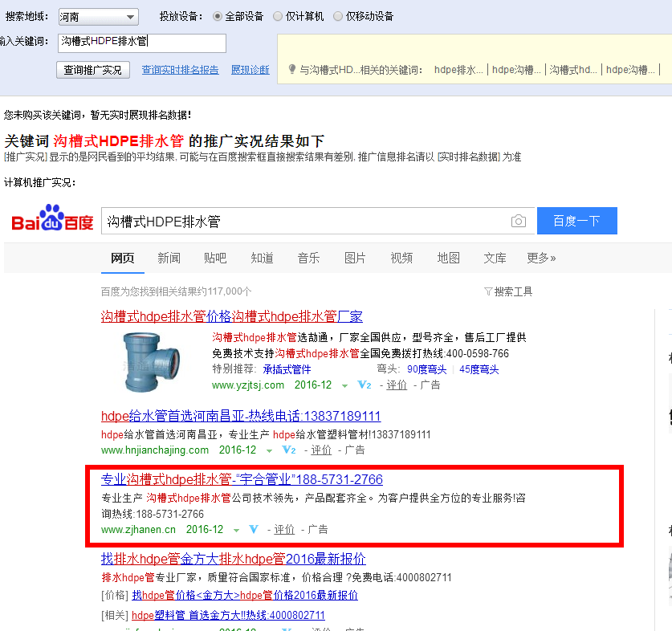Select the 仅移动设备 radio button
The height and width of the screenshot is (631, 672).
[338, 16]
